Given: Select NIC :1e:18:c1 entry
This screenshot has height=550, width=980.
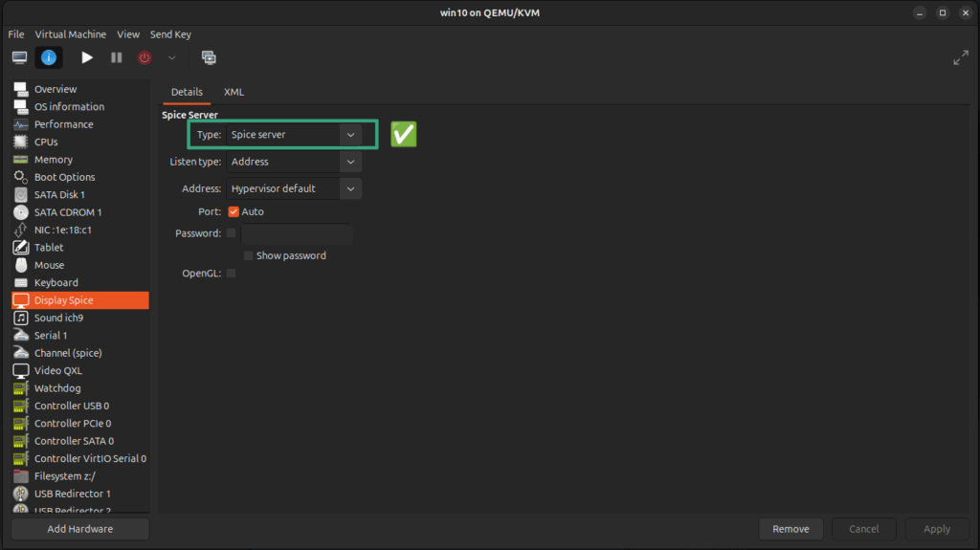Looking at the screenshot, I should (x=80, y=230).
